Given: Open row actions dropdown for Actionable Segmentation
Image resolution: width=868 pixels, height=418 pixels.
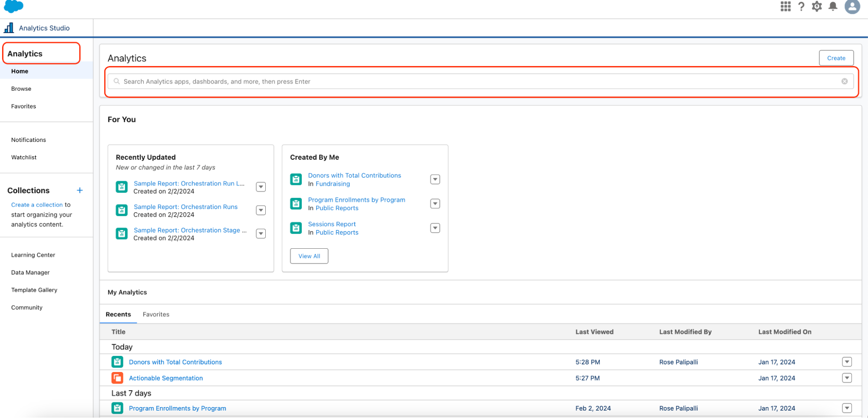Looking at the screenshot, I should pos(846,378).
